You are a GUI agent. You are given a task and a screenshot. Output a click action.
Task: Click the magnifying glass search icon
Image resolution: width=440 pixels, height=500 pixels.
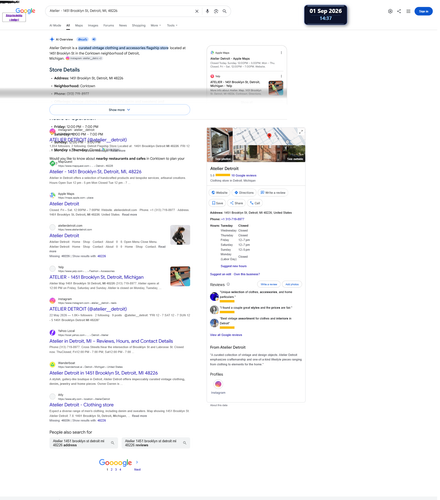coord(225,11)
